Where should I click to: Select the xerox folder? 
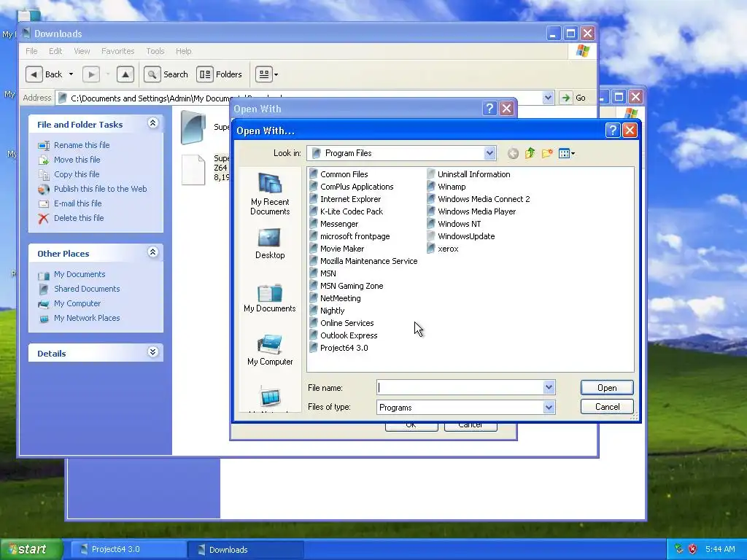click(x=443, y=249)
